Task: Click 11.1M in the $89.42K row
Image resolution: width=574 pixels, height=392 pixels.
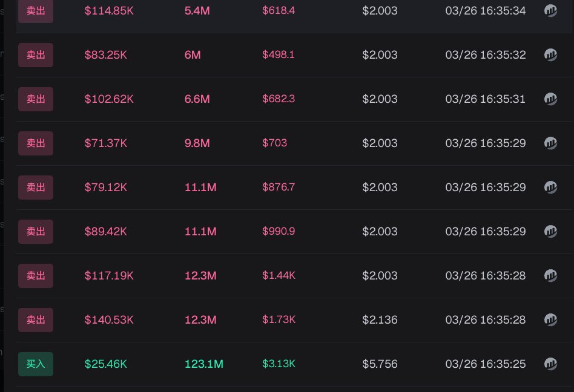Action: (200, 232)
